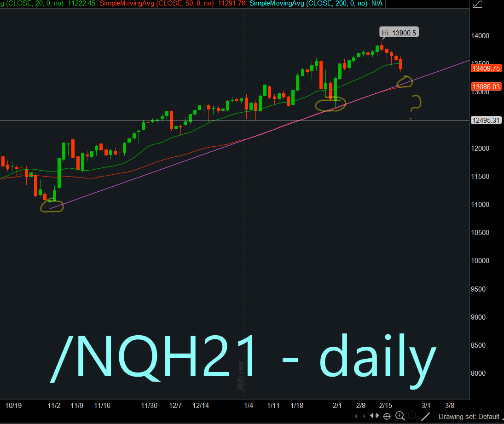The height and width of the screenshot is (424, 504).
Task: Click the scroll chart left arrow
Action: point(355,416)
